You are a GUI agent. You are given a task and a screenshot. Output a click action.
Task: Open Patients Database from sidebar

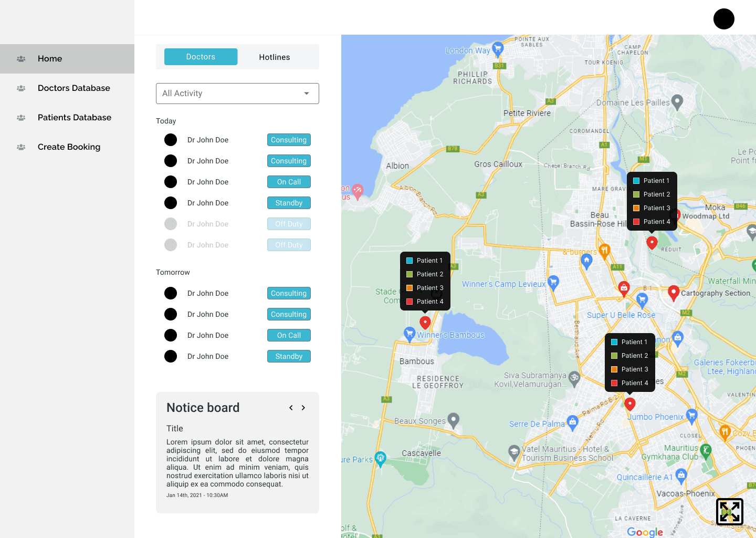(74, 118)
